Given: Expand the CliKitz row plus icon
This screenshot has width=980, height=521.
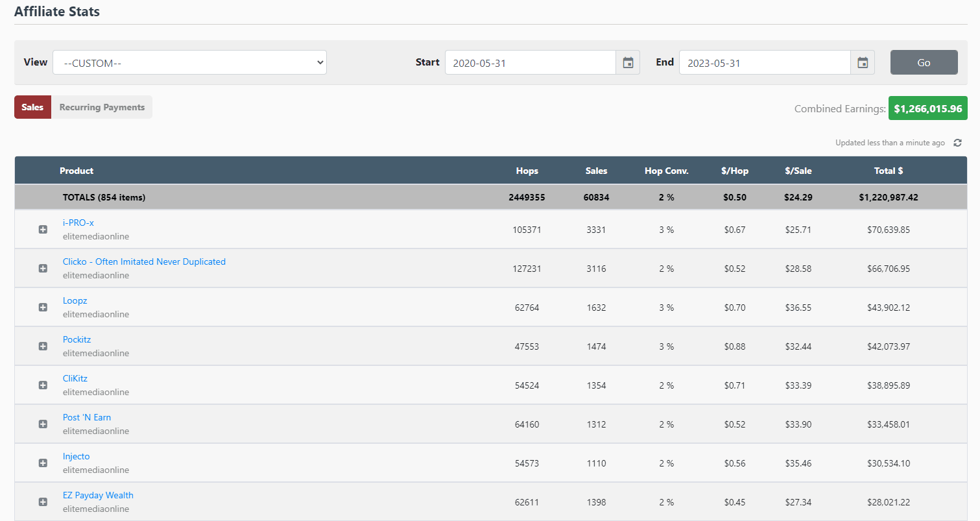Looking at the screenshot, I should [x=43, y=385].
